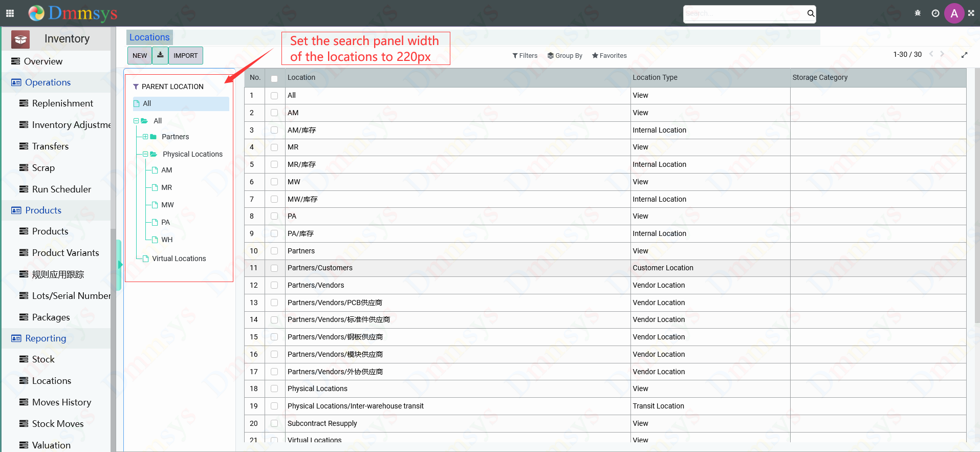Click the Locations breadcrumb title

149,37
